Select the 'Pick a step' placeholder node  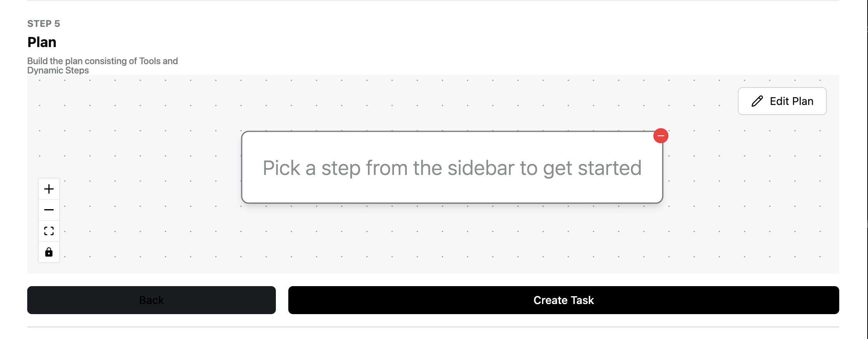451,168
